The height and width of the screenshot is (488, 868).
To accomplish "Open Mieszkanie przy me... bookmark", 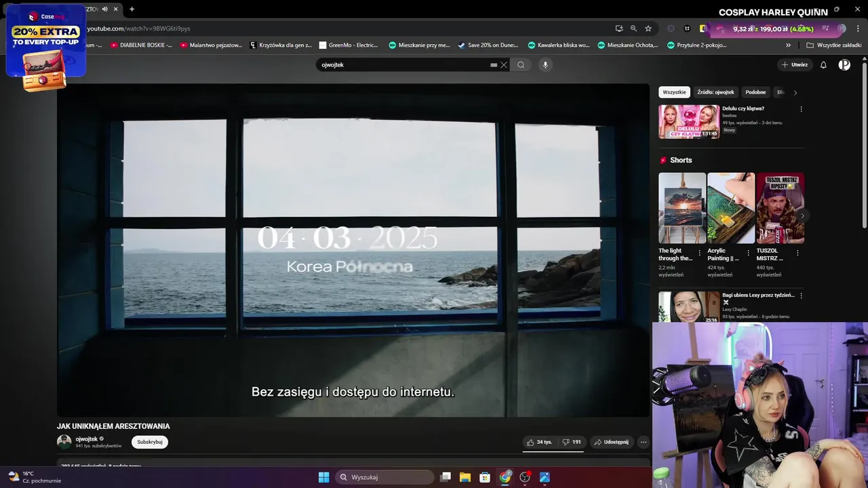I will (x=419, y=45).
